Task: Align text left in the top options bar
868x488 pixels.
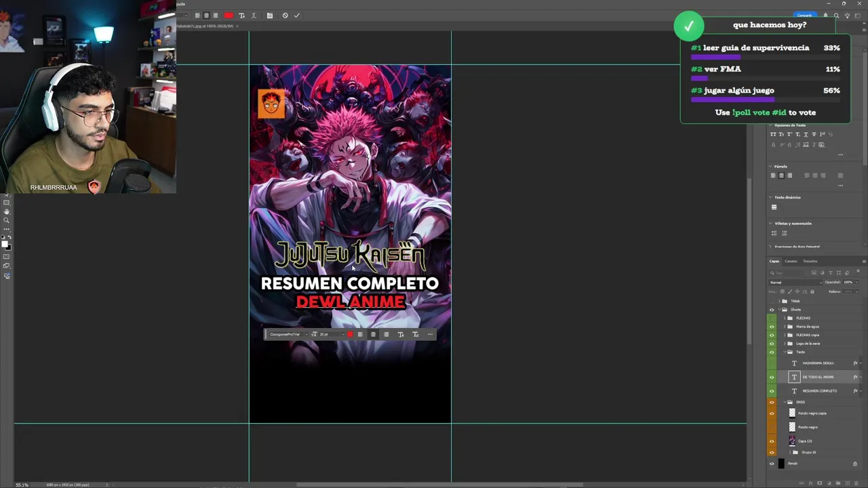Action: [197, 15]
